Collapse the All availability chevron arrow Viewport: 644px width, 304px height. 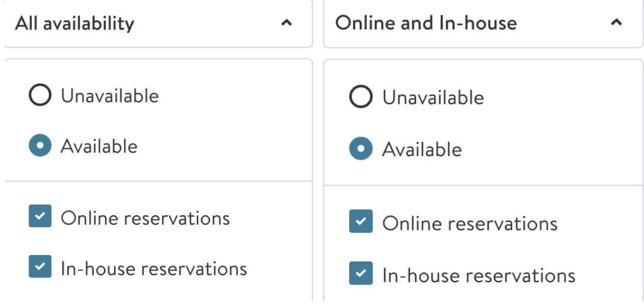pyautogui.click(x=287, y=23)
